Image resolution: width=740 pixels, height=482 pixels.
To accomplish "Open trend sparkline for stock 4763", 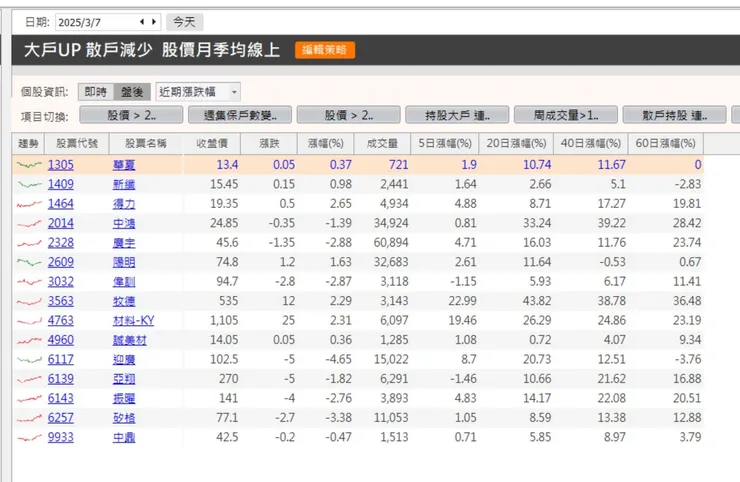I will (29, 321).
